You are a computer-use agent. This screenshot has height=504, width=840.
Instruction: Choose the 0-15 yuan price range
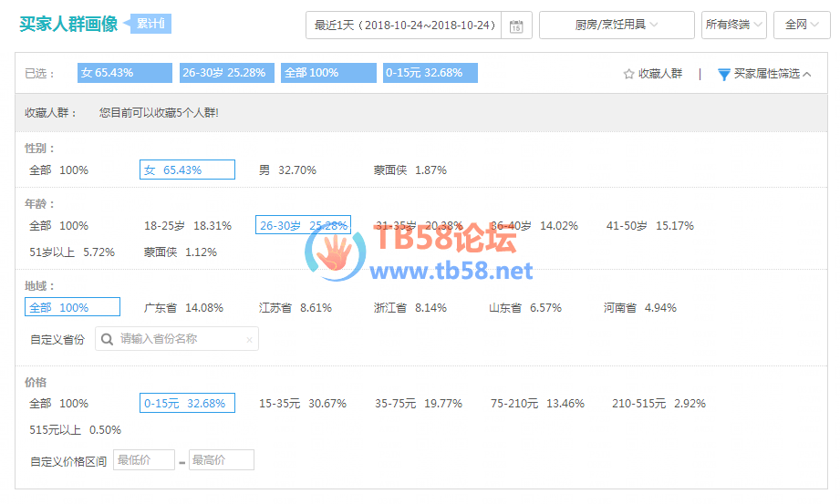[x=187, y=403]
